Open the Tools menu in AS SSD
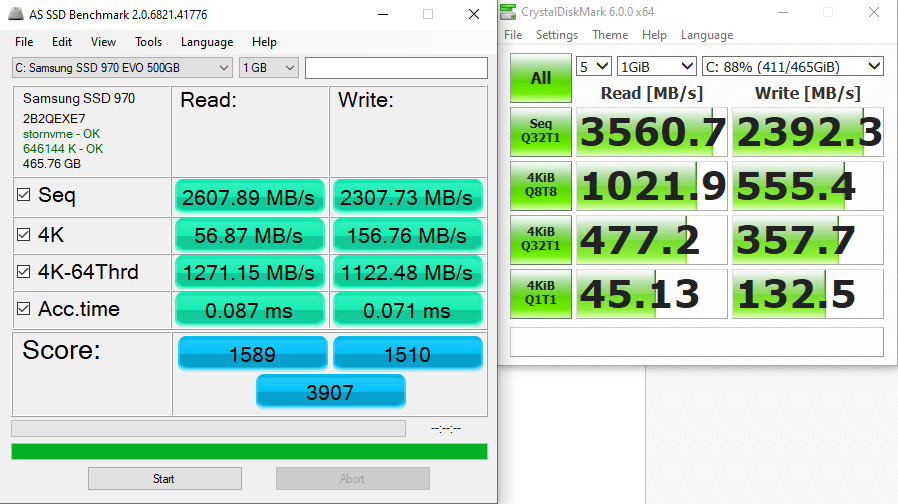This screenshot has height=504, width=898. (148, 42)
